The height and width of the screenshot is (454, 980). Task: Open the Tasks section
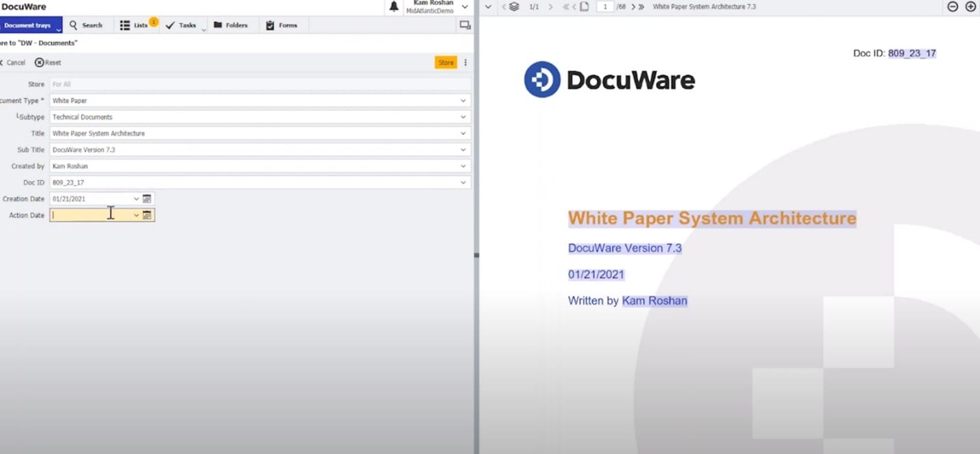tap(182, 25)
